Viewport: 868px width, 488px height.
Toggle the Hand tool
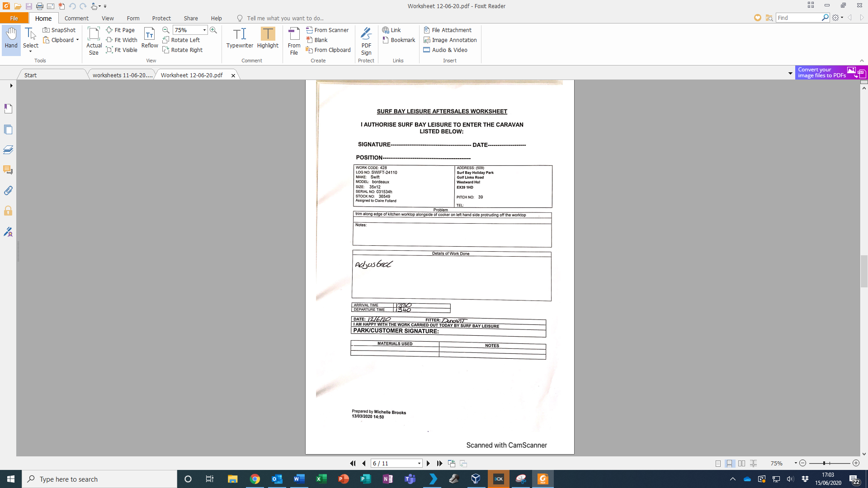click(11, 38)
